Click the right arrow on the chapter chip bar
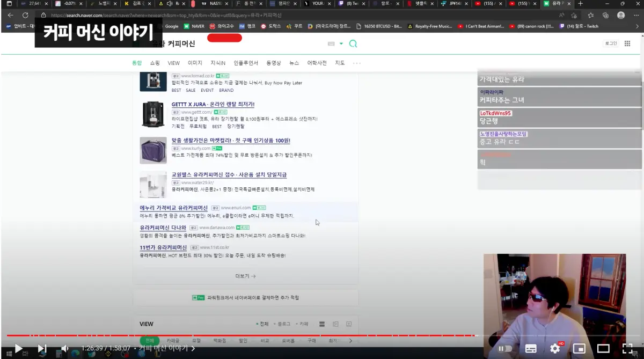Image resolution: width=644 pixels, height=359 pixels. 350,340
